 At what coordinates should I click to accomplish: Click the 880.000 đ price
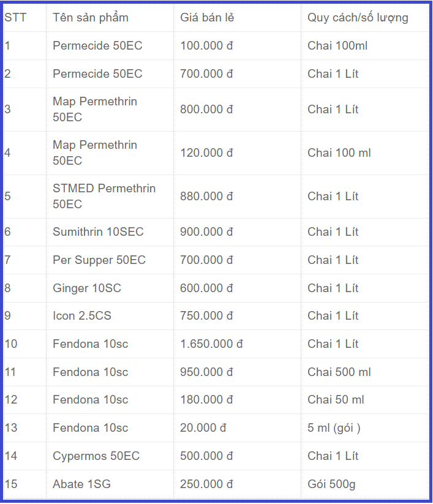tap(206, 197)
